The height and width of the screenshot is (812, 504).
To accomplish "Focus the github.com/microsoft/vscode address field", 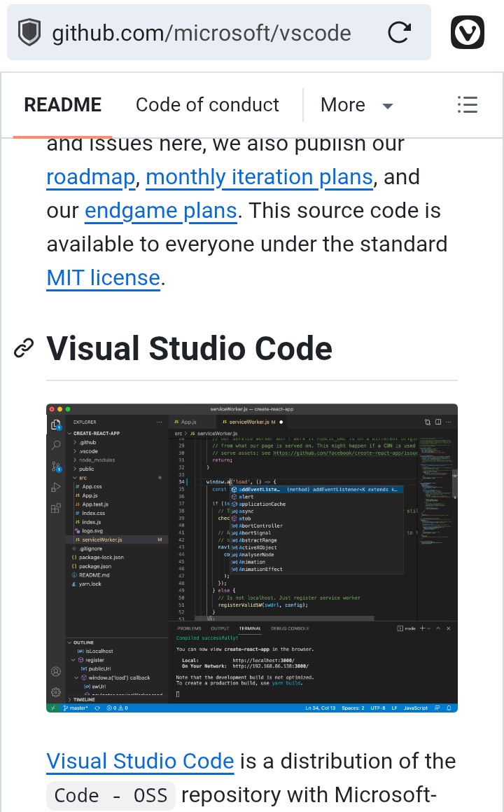I will [202, 33].
